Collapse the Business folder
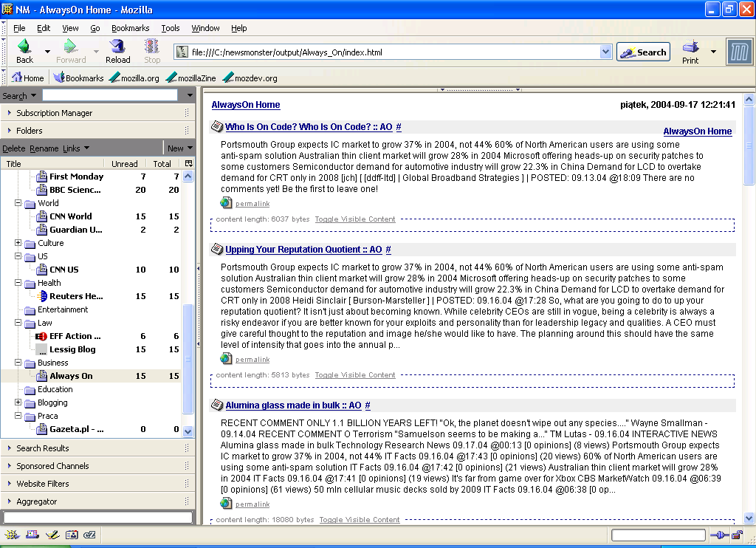The image size is (756, 548). click(x=18, y=363)
